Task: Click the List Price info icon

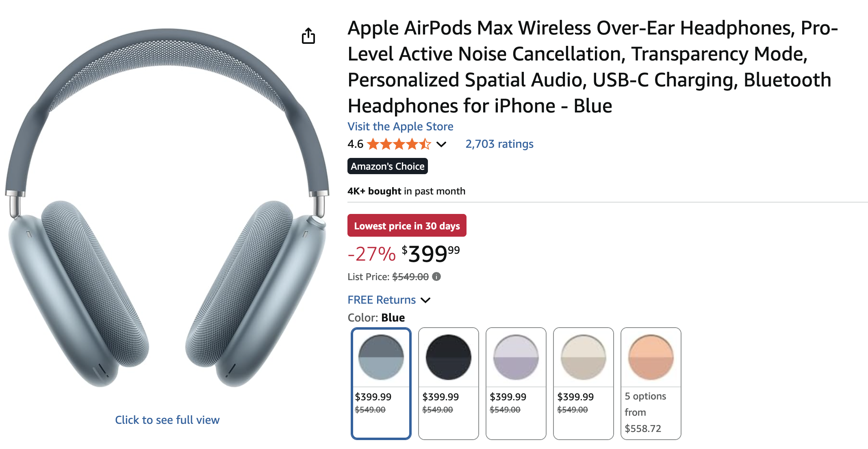Action: pos(436,276)
